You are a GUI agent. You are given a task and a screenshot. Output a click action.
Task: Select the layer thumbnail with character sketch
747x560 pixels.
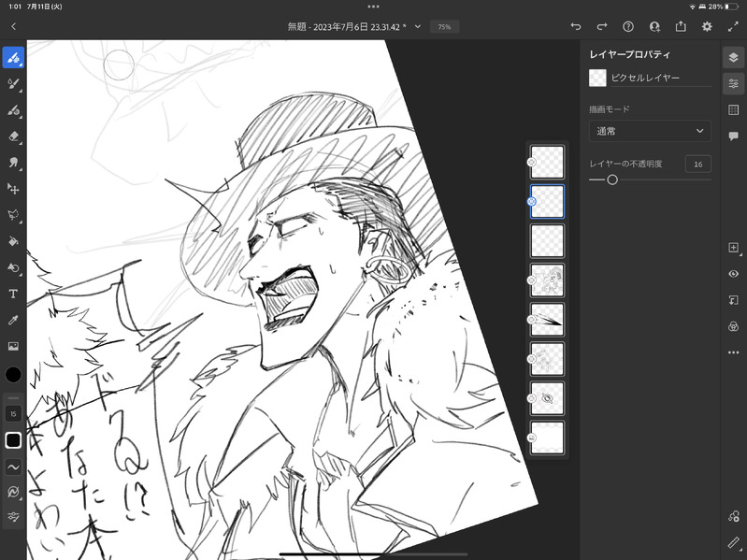tap(547, 280)
